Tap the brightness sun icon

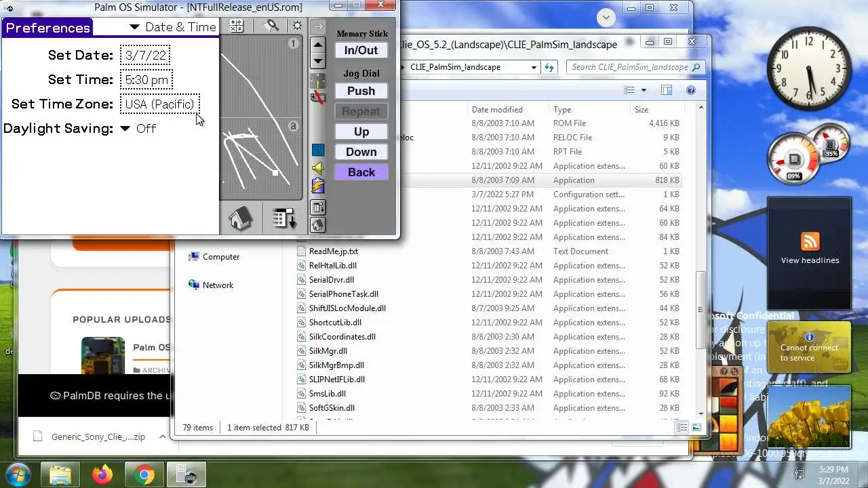[x=297, y=26]
